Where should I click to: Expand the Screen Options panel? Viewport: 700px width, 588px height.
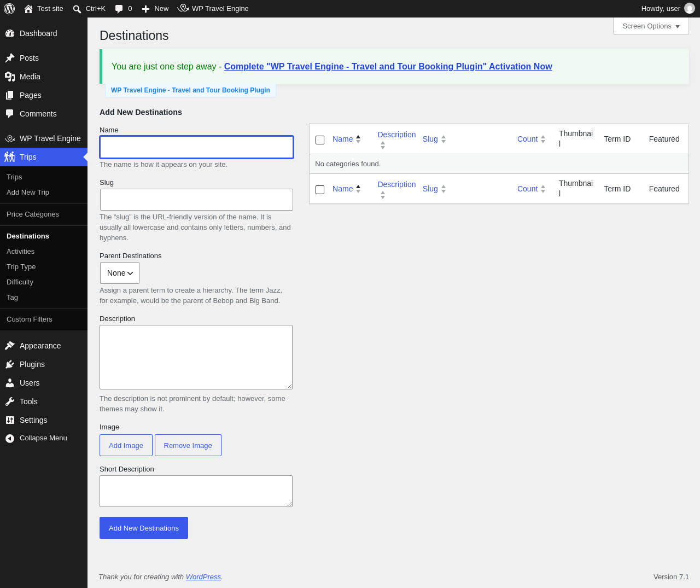(x=651, y=26)
